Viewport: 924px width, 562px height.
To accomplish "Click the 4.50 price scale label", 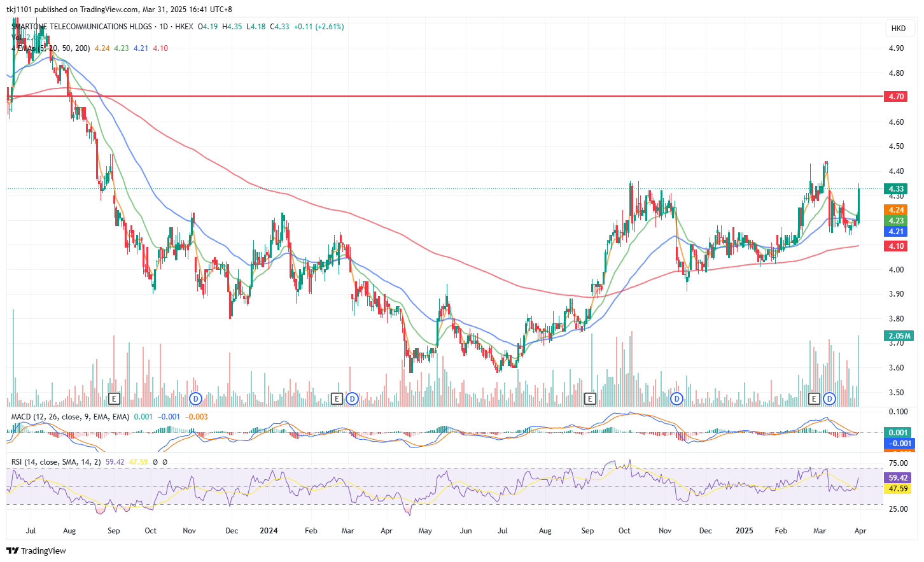I will (896, 146).
